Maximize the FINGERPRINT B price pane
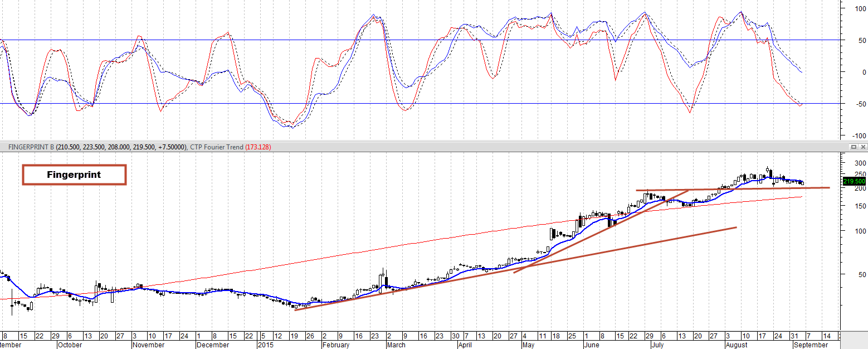The image size is (868, 349). tap(853, 147)
